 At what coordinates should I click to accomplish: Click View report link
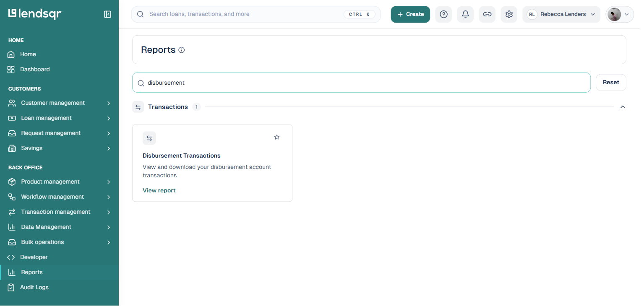159,190
